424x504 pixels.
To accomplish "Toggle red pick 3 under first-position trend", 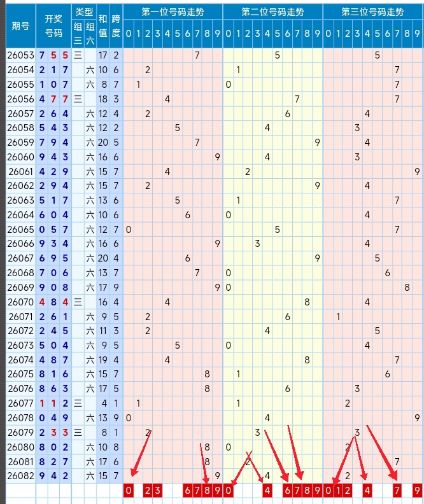I will tap(157, 490).
